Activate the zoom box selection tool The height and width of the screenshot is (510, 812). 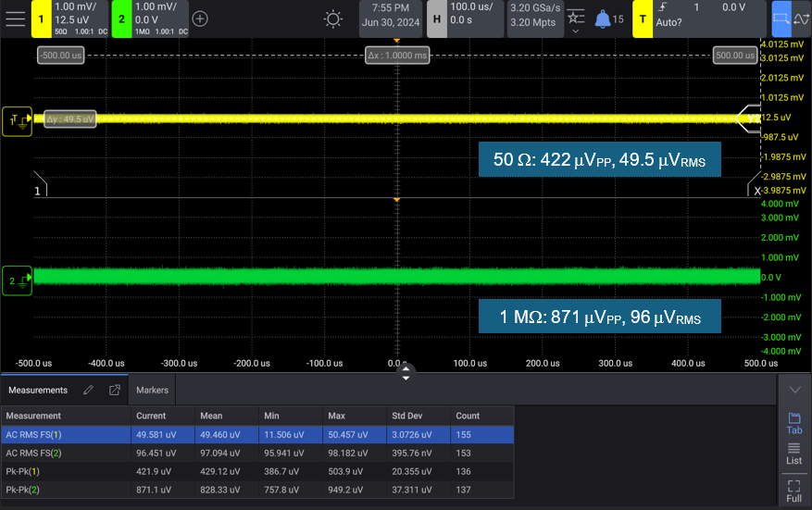coord(781,19)
